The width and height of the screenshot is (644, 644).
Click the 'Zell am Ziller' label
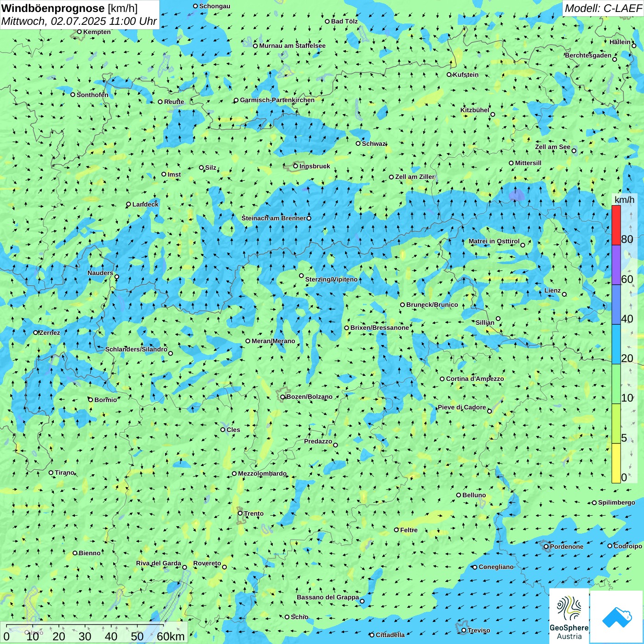(415, 177)
